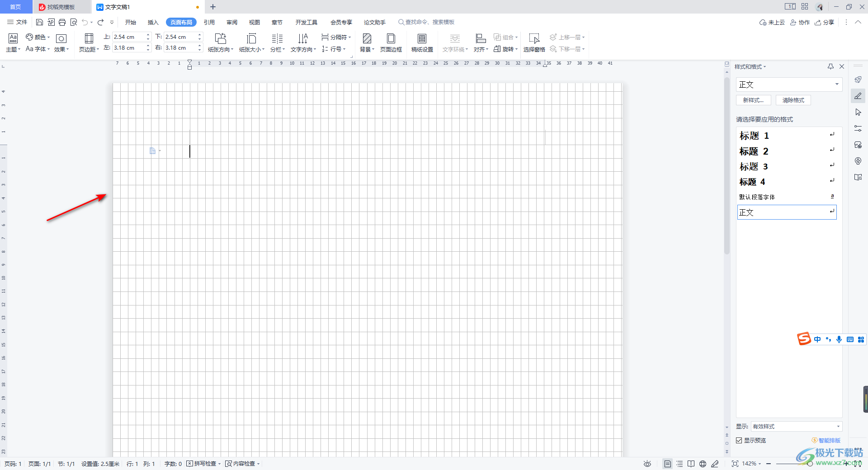Screen dimensions: 868x470
Task: Open the 纸张方向 paper orientation tool
Action: coord(221,43)
